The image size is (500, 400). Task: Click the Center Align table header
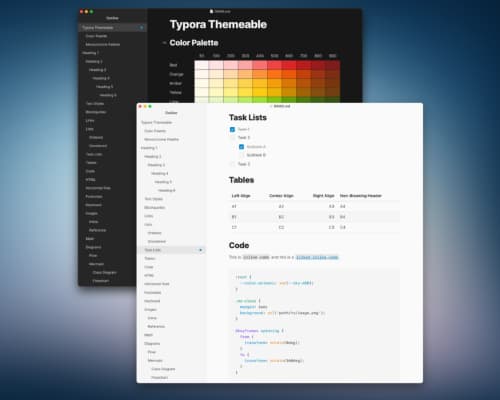(x=281, y=196)
